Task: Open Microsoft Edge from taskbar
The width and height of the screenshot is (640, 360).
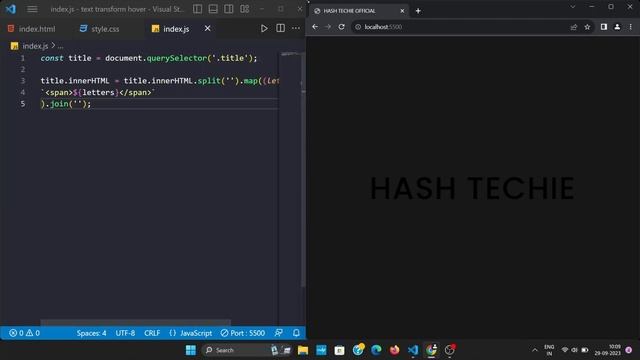Action: tap(376, 350)
